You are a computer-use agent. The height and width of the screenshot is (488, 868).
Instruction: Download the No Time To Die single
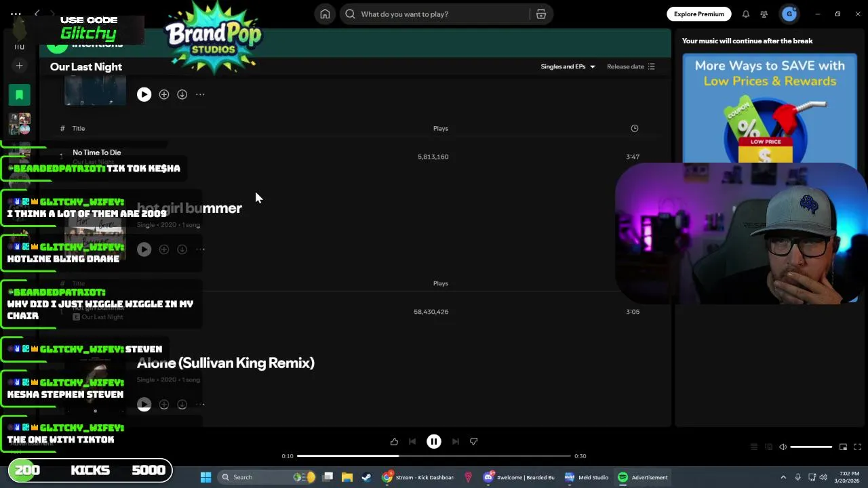point(182,94)
